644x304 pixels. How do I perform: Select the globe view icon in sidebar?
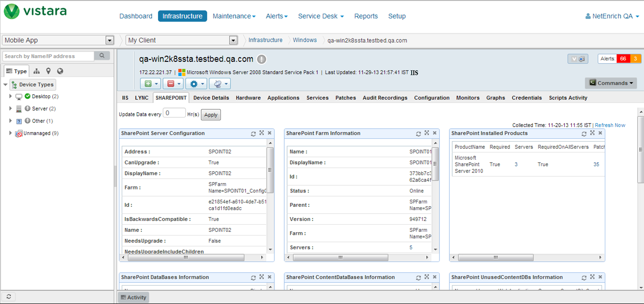coord(60,71)
